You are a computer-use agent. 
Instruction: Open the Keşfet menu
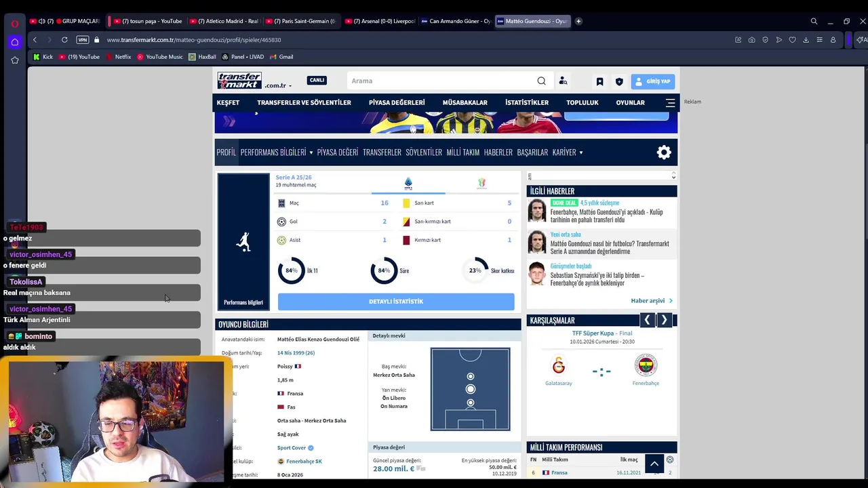coord(228,102)
